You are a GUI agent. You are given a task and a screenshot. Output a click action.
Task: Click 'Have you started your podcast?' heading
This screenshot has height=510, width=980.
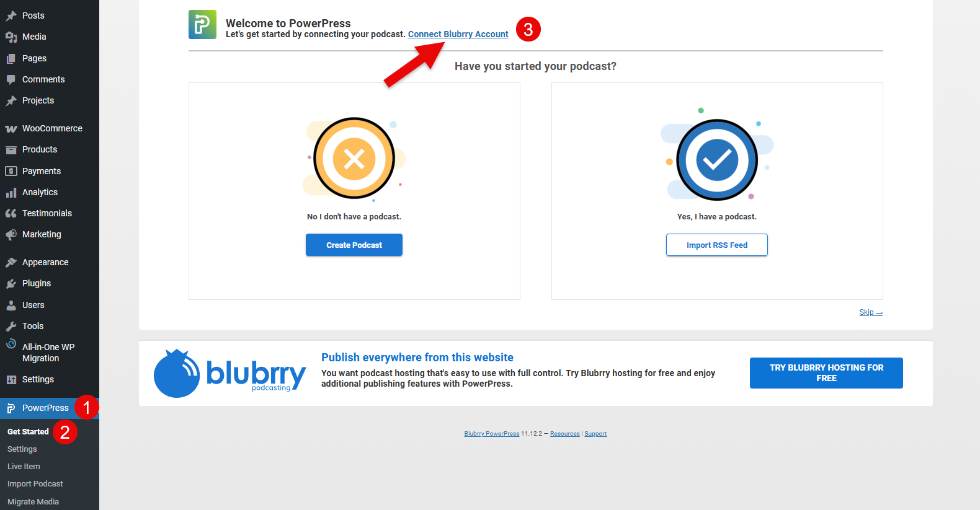pyautogui.click(x=535, y=66)
